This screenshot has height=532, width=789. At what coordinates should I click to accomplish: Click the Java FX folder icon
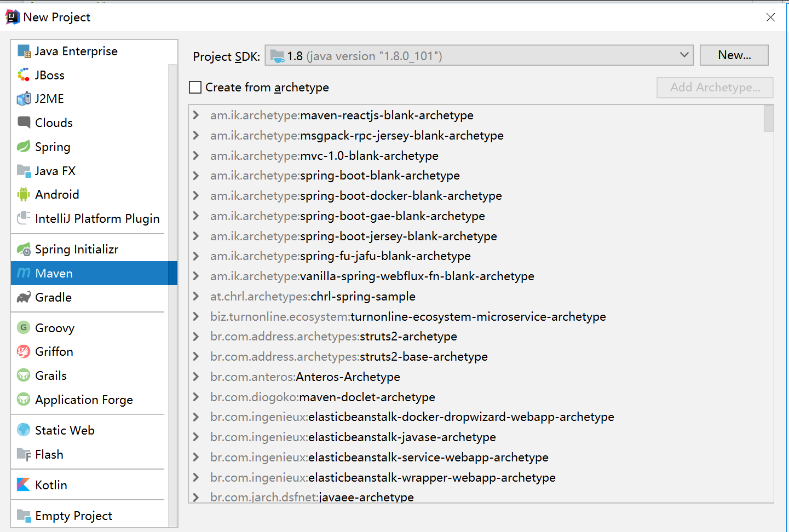24,171
